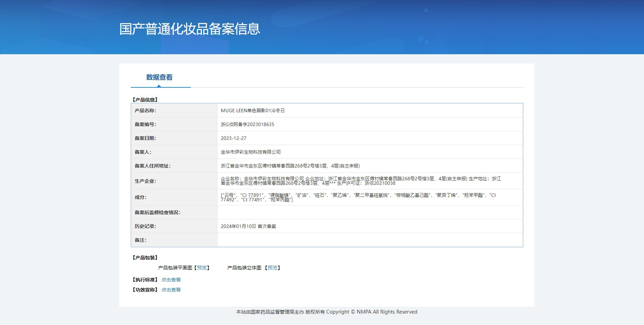644x325 pixels.
Task: Open 点击查看 link next to 执行标准
Action: point(171,280)
